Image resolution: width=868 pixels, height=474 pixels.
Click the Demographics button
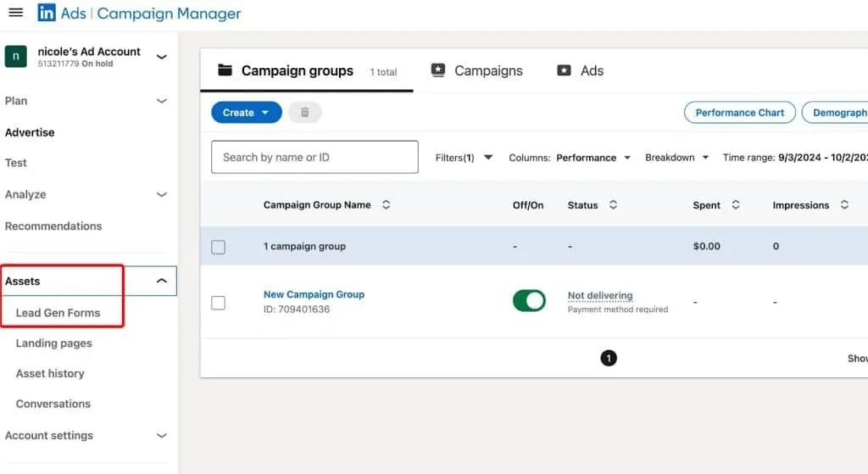(x=835, y=113)
